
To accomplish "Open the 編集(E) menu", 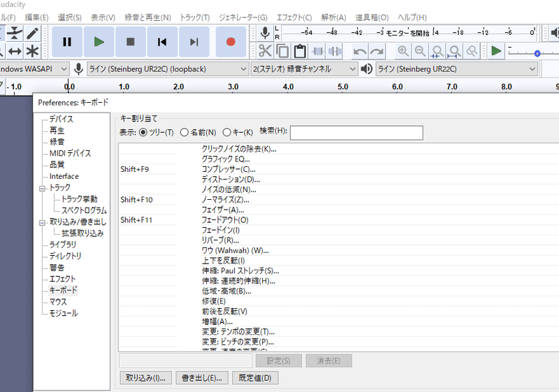I will tap(37, 17).
